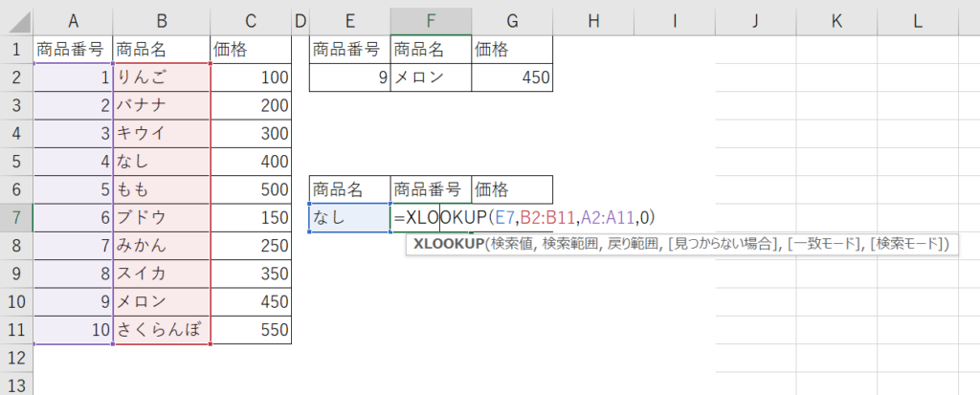Click cell B2 containing りんご
Viewport: 980px width, 395px height.
[161, 77]
